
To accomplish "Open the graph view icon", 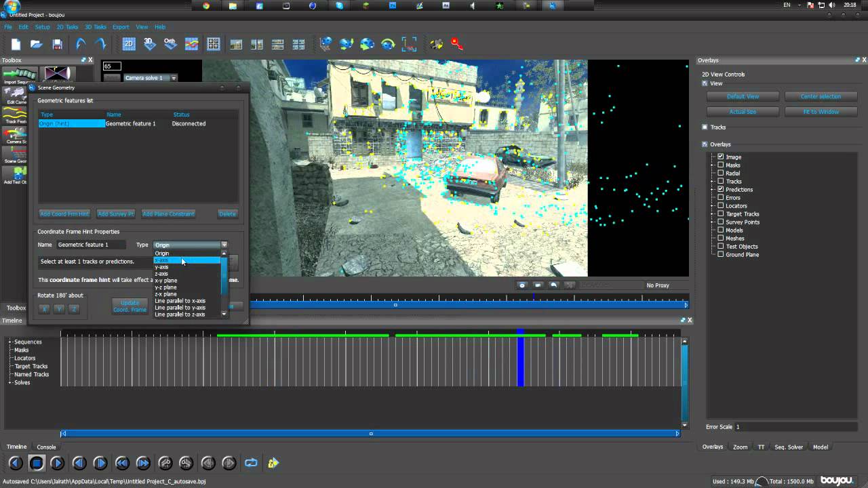I will [x=191, y=45].
